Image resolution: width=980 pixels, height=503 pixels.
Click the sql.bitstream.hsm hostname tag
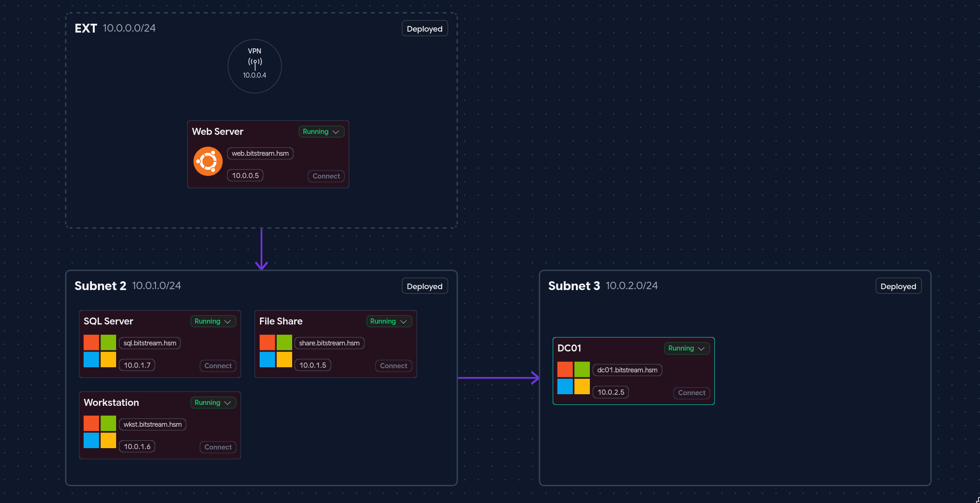coord(150,343)
